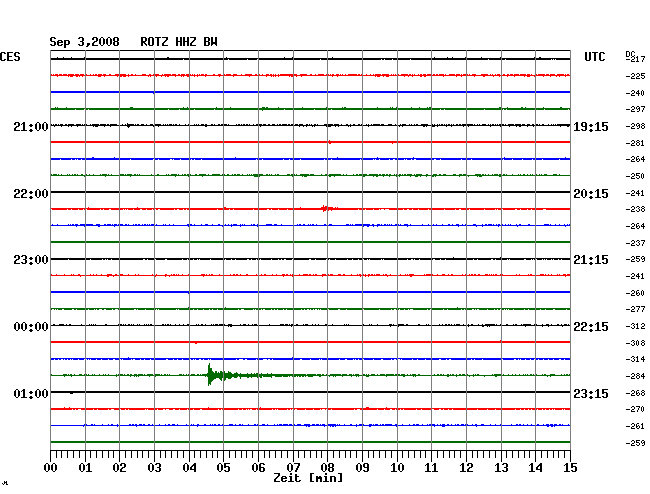Select minute tick label 14
The height and width of the screenshot is (494, 650).
[x=535, y=468]
